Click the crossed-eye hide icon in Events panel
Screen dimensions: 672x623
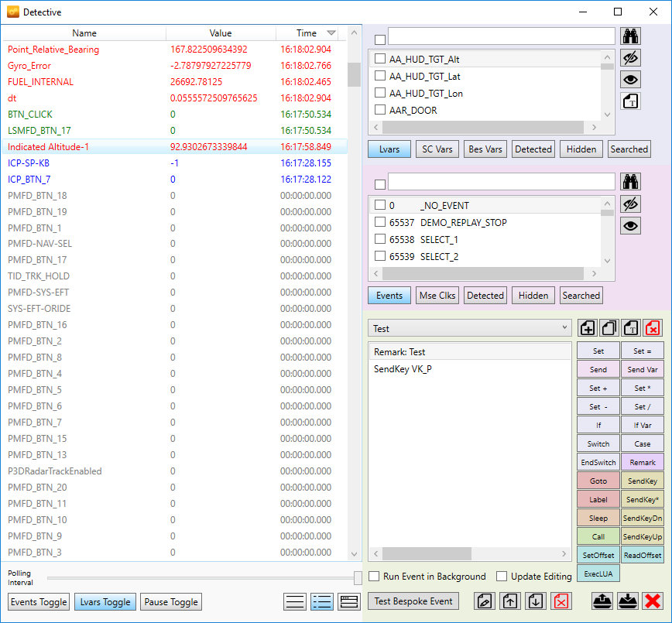click(630, 204)
